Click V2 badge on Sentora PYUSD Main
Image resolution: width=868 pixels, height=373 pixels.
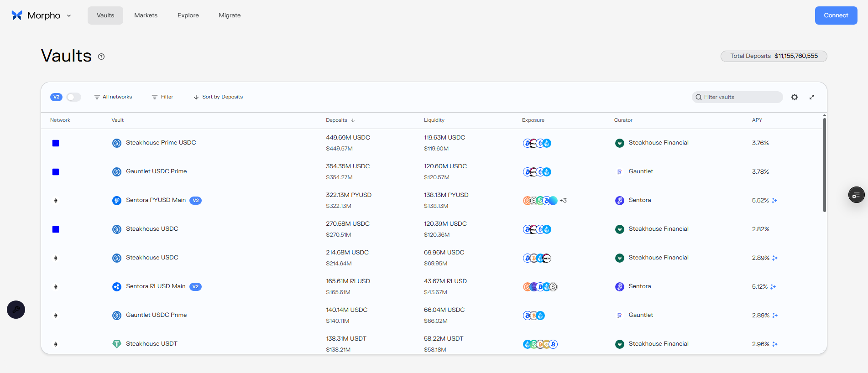click(x=195, y=201)
